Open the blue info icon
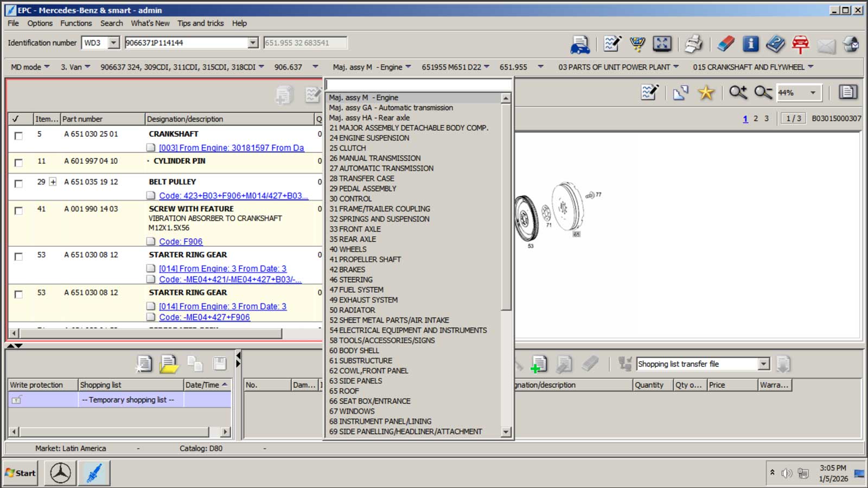 751,44
